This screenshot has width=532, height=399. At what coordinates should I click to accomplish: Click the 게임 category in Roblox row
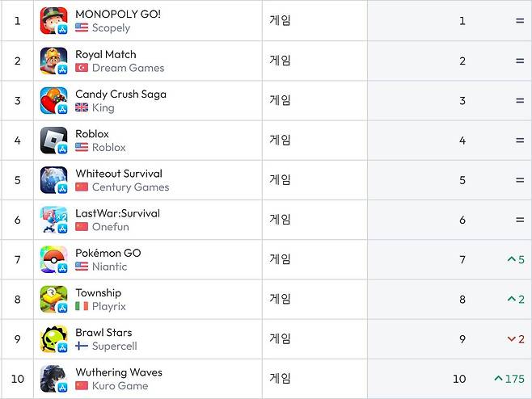[x=280, y=140]
